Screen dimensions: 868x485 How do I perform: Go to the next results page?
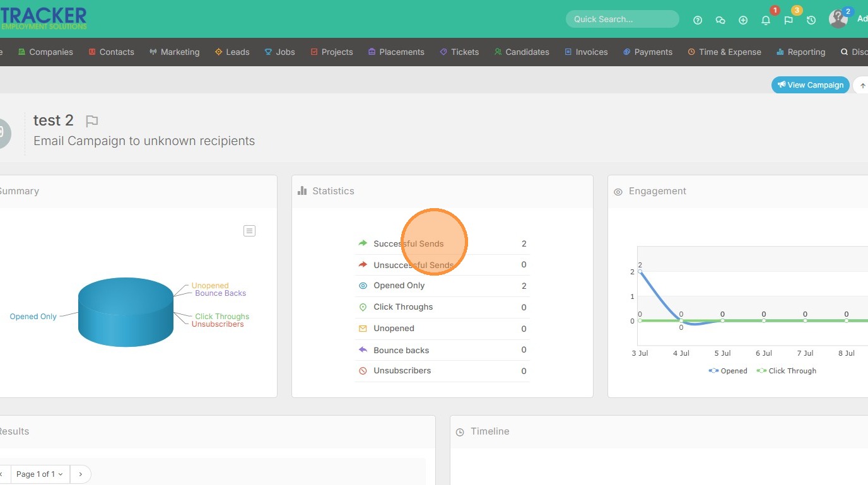click(x=80, y=474)
